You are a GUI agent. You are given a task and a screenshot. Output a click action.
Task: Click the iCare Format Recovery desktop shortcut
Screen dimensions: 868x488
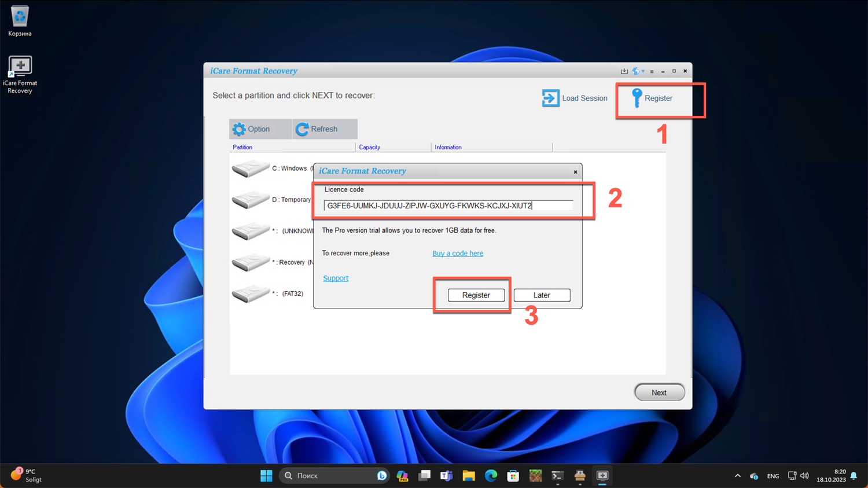(x=20, y=75)
